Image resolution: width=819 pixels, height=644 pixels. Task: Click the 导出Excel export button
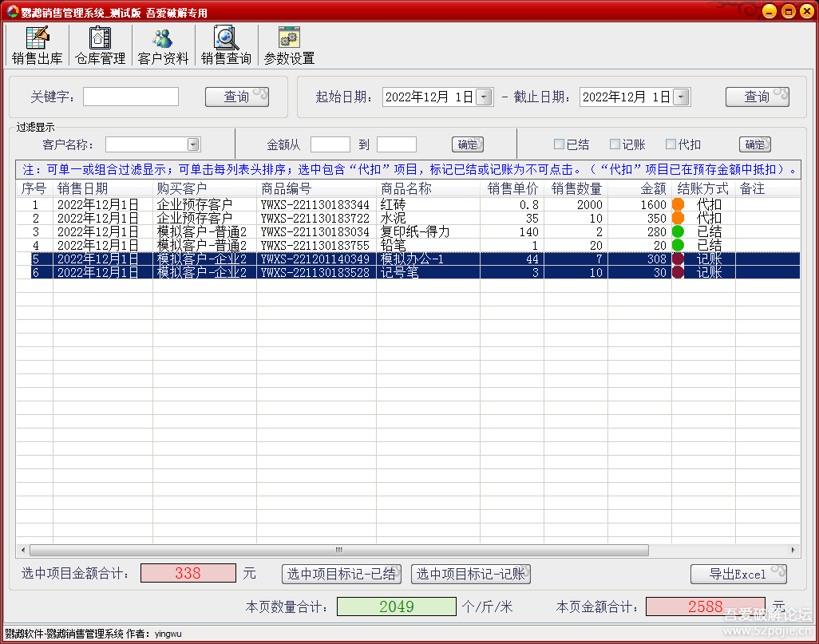(738, 574)
